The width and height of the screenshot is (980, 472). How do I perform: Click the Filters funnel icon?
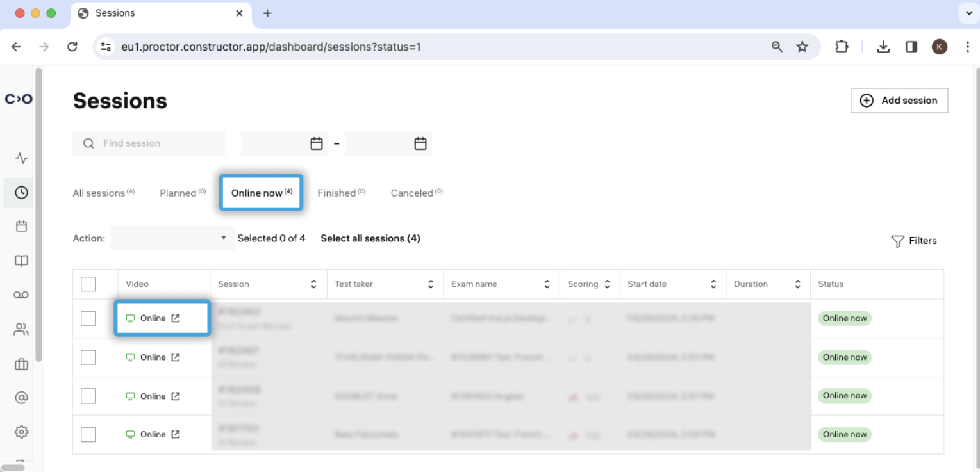tap(897, 241)
